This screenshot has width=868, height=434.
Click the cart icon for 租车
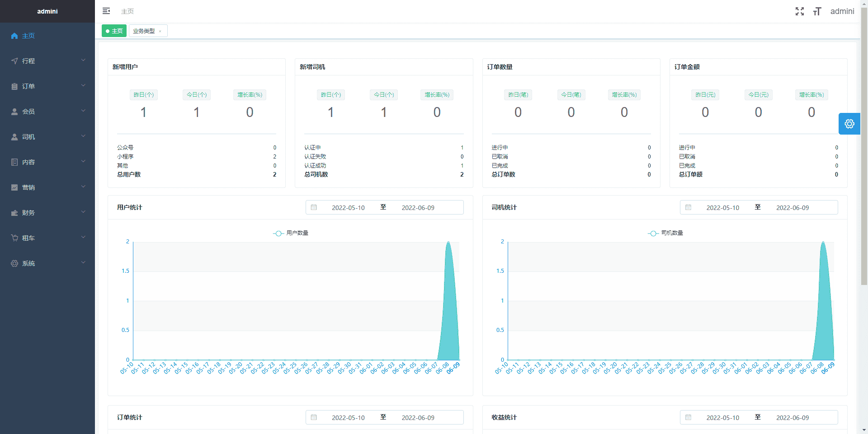click(x=14, y=238)
